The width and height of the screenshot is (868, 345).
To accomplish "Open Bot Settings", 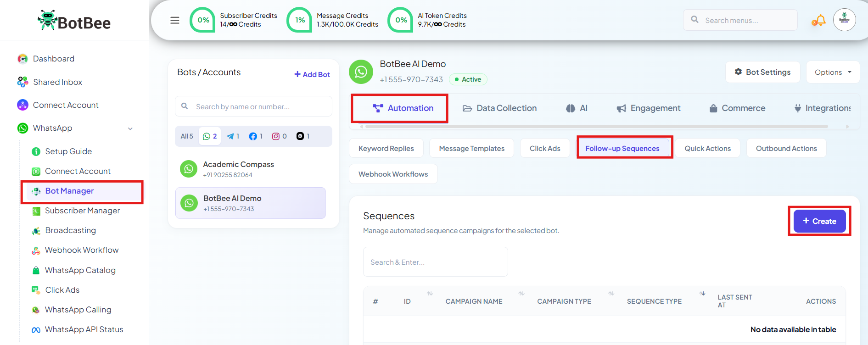I will (762, 72).
